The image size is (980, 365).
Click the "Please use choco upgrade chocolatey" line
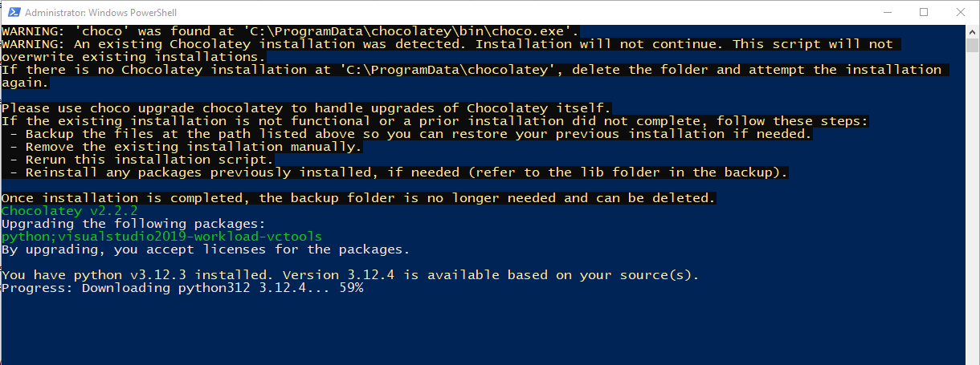tap(306, 108)
